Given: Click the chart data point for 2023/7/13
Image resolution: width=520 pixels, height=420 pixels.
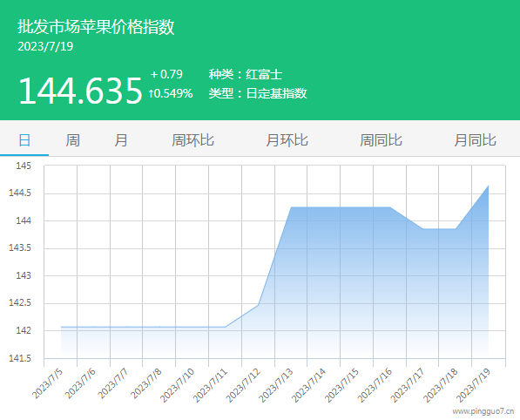Looking at the screenshot, I should pyautogui.click(x=291, y=207).
